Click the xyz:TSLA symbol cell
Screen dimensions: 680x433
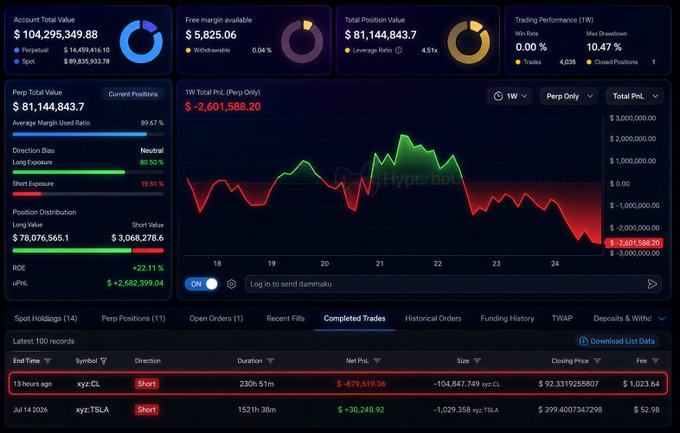tap(92, 410)
